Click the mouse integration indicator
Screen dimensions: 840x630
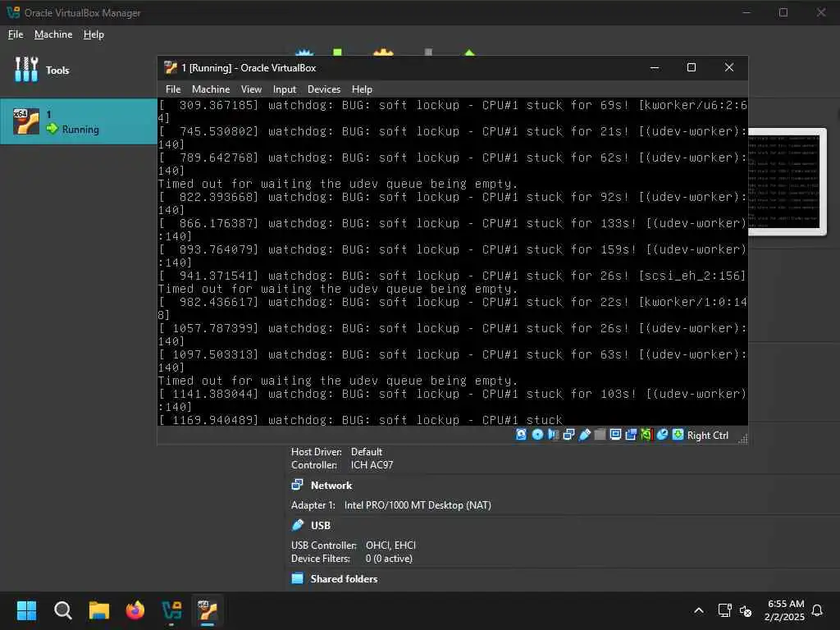663,435
